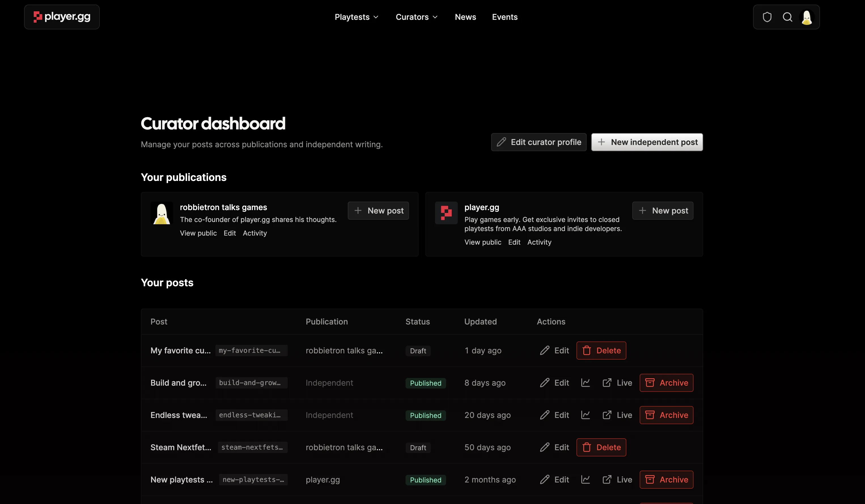Click the new-playtests-… slug tag
Screen dimensions: 865x504
[x=253, y=479]
